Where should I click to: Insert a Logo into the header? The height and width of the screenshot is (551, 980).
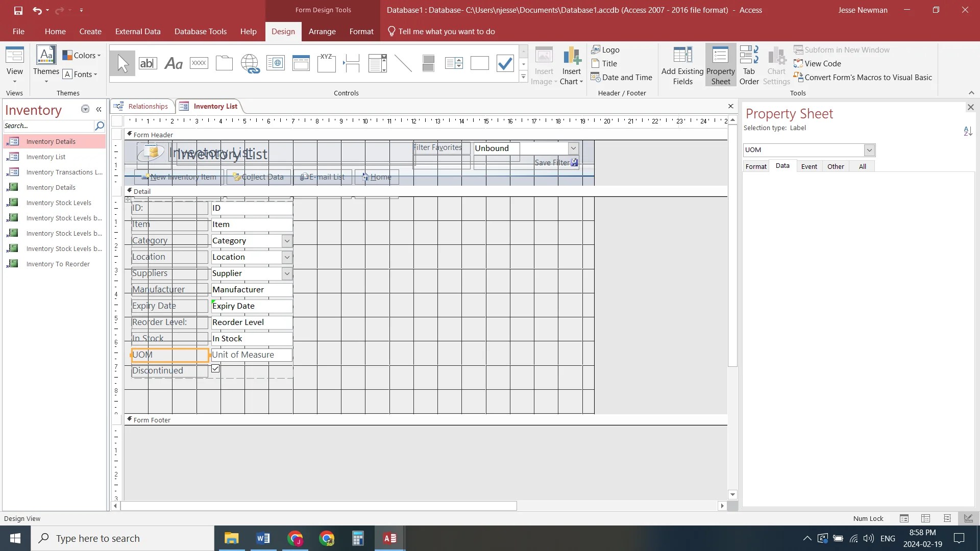pos(605,49)
